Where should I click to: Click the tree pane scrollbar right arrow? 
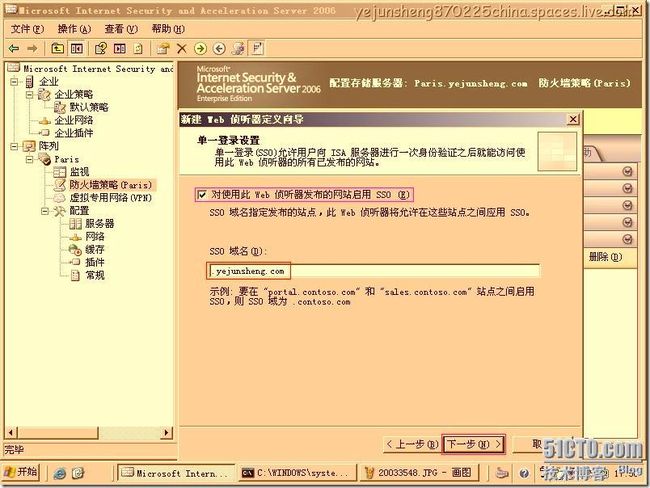(x=167, y=433)
